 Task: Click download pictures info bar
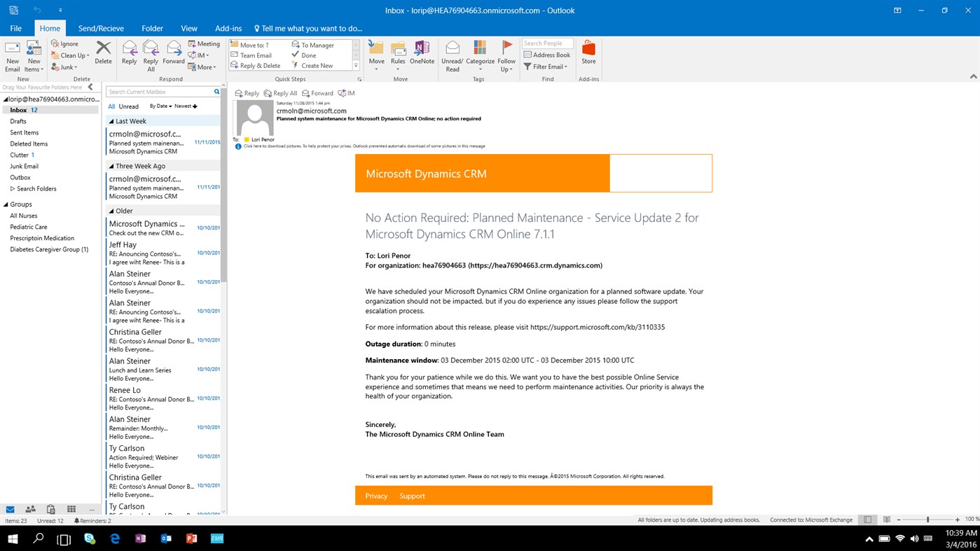point(360,146)
